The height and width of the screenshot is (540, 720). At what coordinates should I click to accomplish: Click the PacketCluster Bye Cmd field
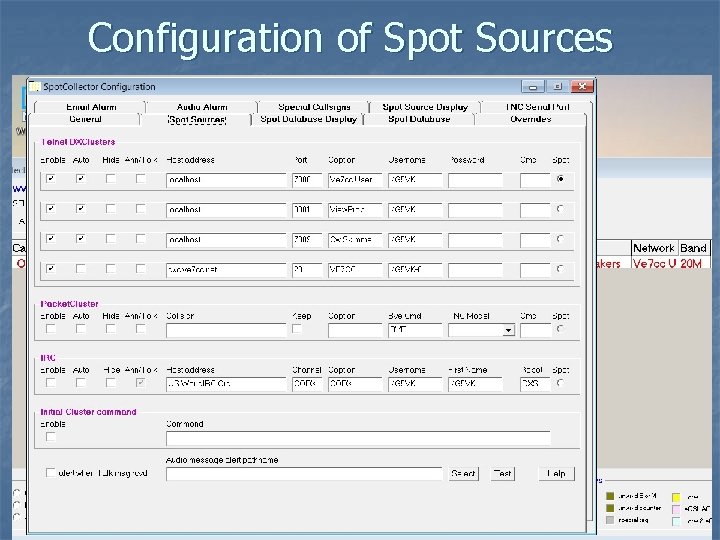pyautogui.click(x=415, y=330)
